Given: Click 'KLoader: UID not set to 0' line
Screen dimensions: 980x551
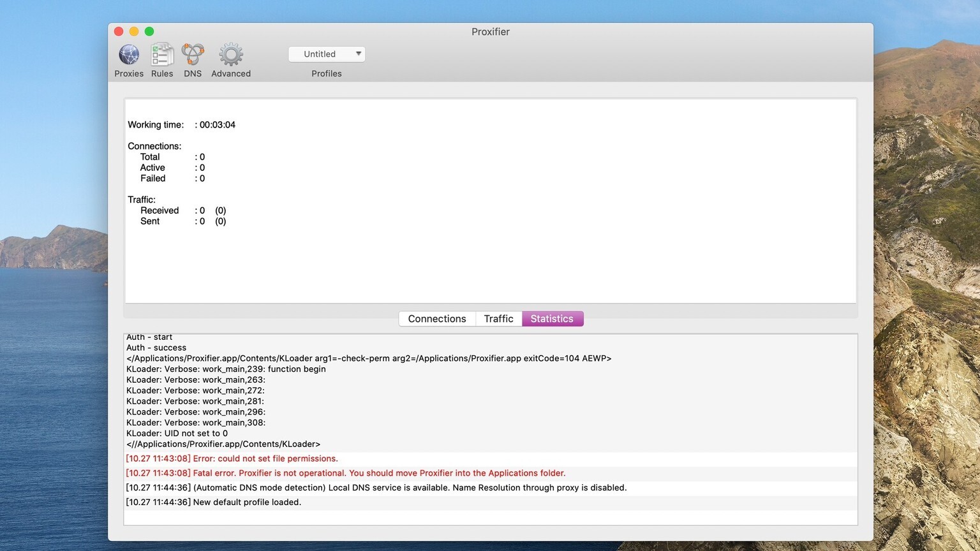Looking at the screenshot, I should pos(177,434).
